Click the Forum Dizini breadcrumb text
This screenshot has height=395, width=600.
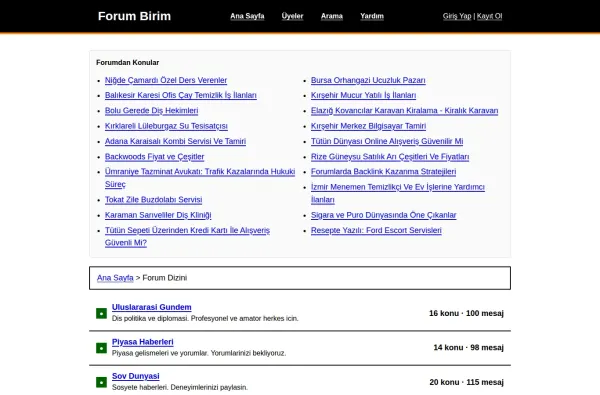click(x=165, y=278)
